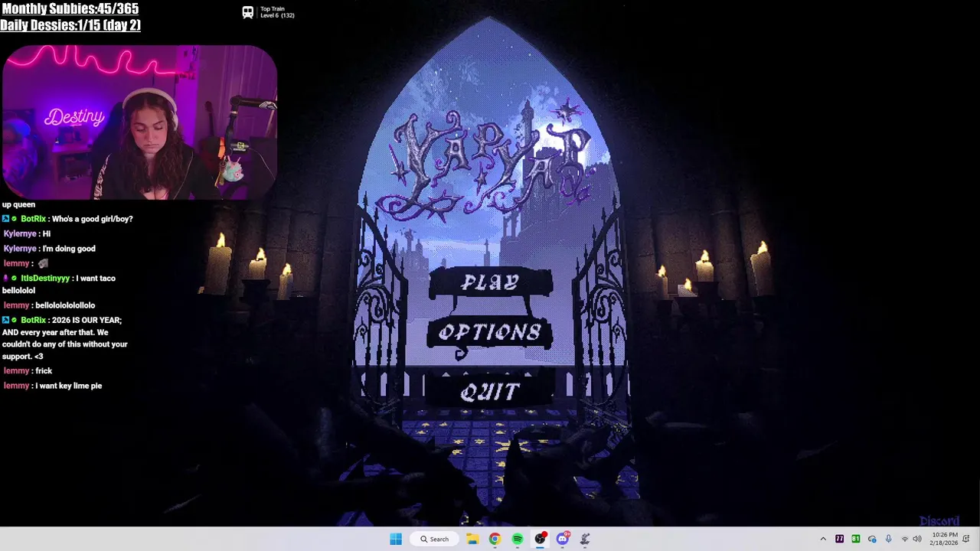The height and width of the screenshot is (551, 980).
Task: Start the game with the Play button
Action: tap(490, 282)
